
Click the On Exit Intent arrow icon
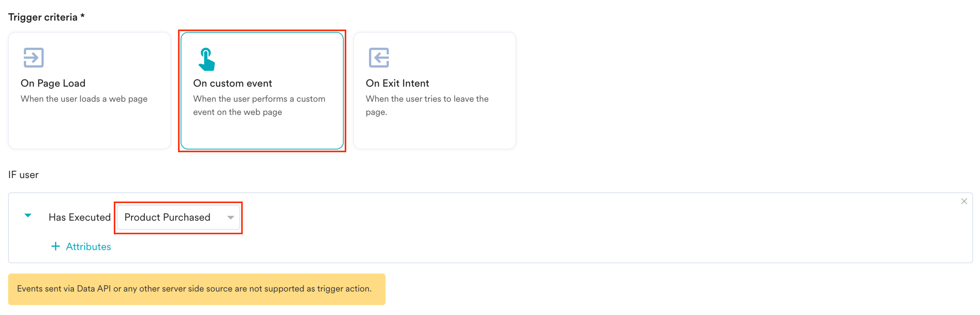point(379,57)
